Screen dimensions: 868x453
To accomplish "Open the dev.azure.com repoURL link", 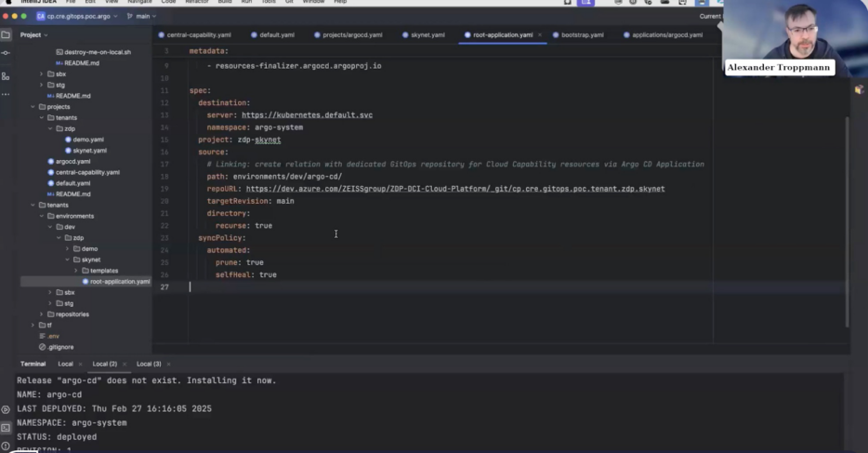I will pos(455,189).
